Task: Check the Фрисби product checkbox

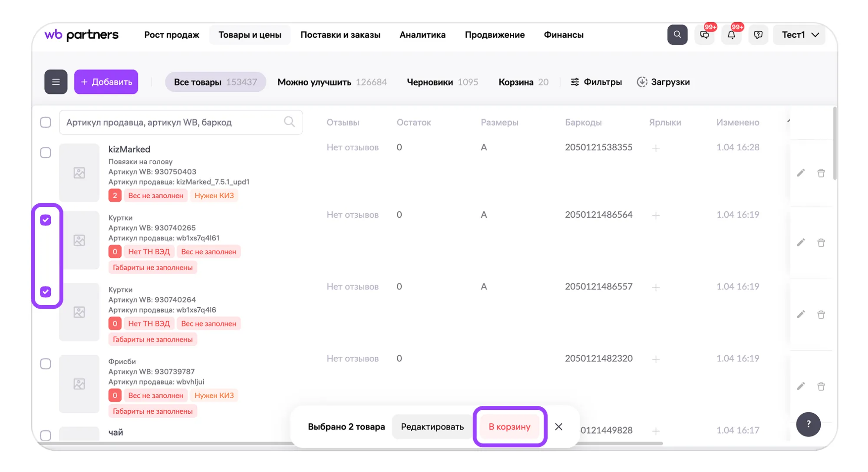Action: pyautogui.click(x=46, y=364)
